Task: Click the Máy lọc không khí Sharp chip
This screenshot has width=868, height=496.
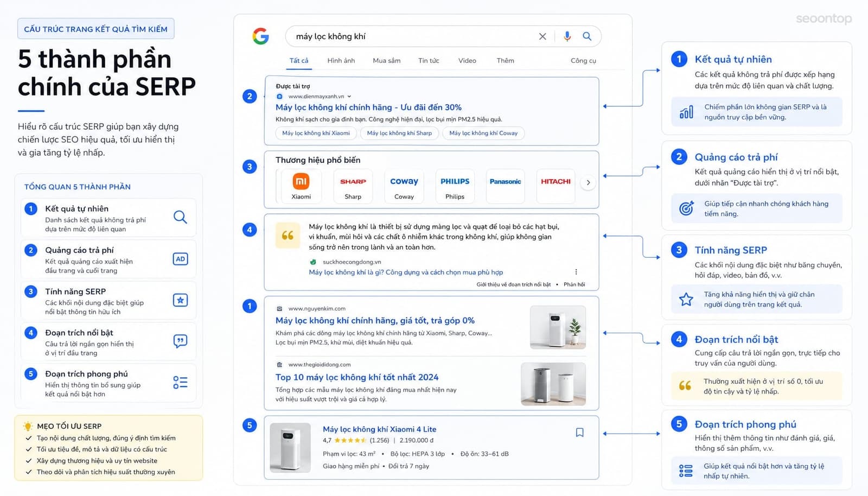Action: click(x=399, y=133)
